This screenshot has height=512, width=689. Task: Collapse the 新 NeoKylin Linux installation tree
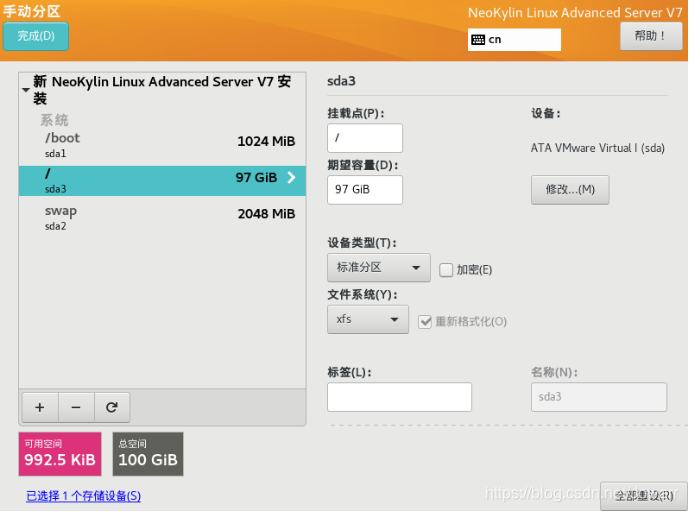26,90
